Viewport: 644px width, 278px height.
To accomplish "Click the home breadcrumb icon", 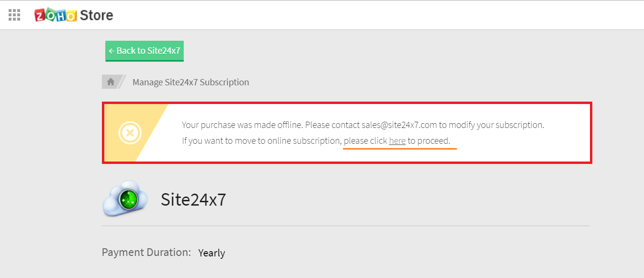I will 111,82.
